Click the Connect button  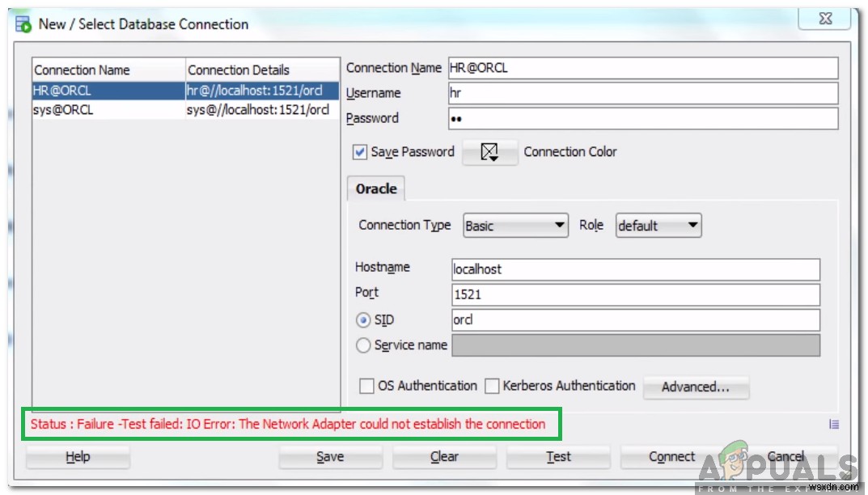(671, 455)
